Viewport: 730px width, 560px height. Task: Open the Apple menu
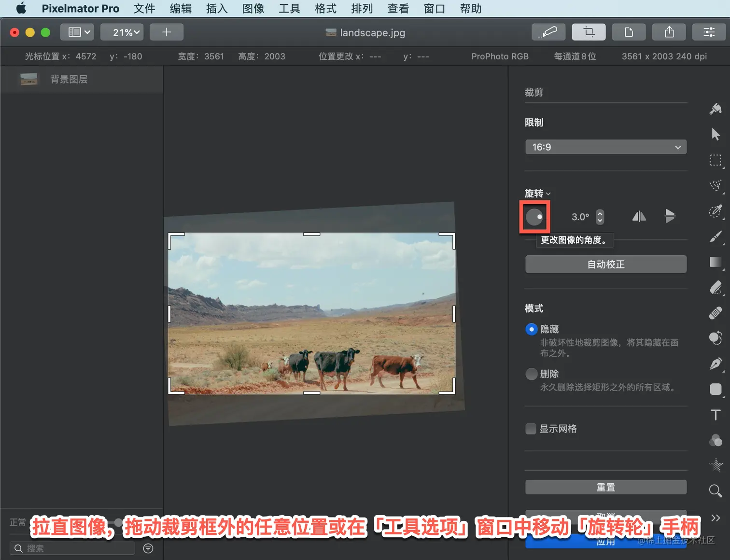click(x=21, y=8)
